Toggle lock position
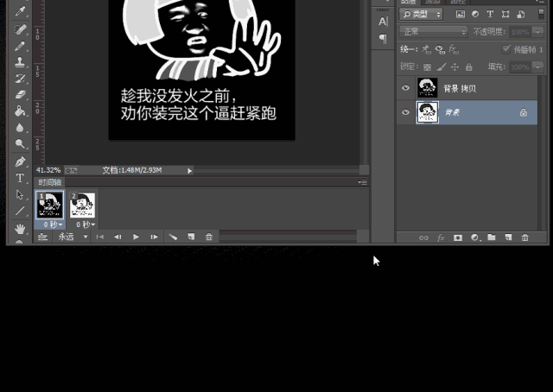This screenshot has height=392, width=553. [x=455, y=67]
